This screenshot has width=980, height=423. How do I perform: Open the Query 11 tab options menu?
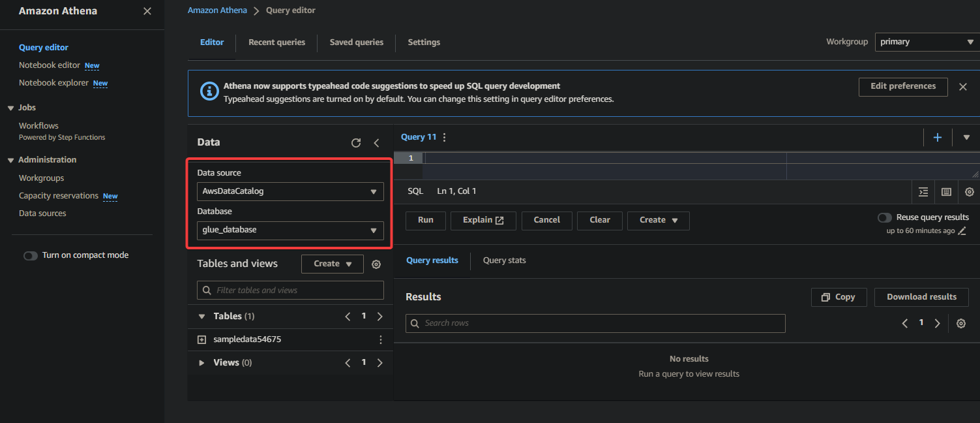[x=445, y=137]
